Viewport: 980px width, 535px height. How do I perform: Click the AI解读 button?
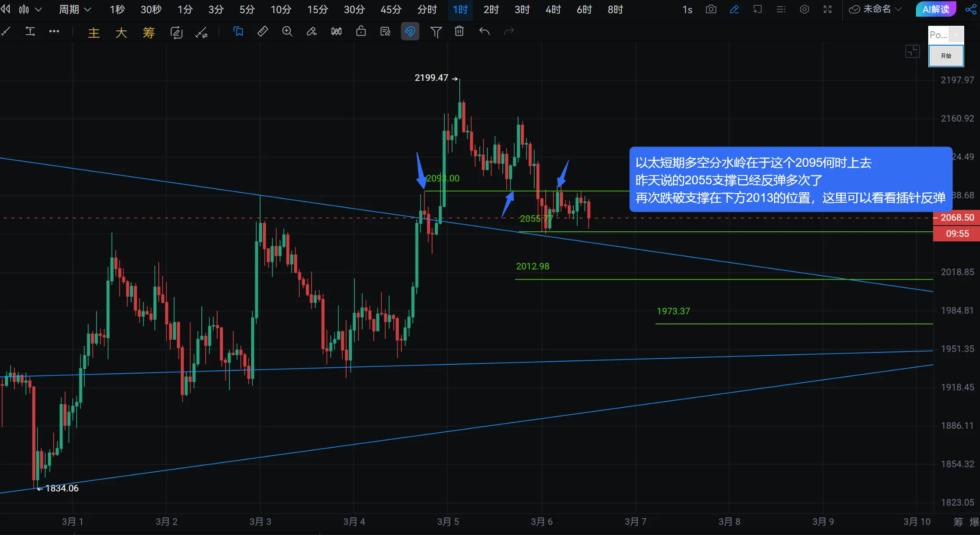click(936, 9)
